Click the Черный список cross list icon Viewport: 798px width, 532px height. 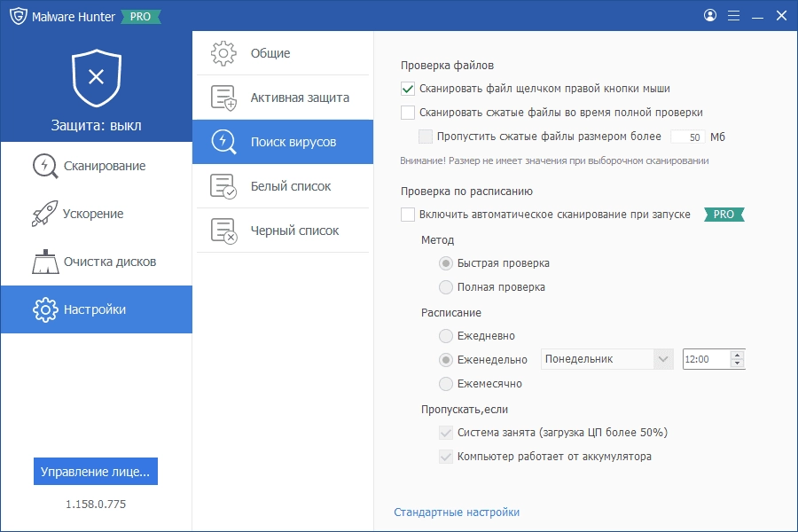click(223, 231)
